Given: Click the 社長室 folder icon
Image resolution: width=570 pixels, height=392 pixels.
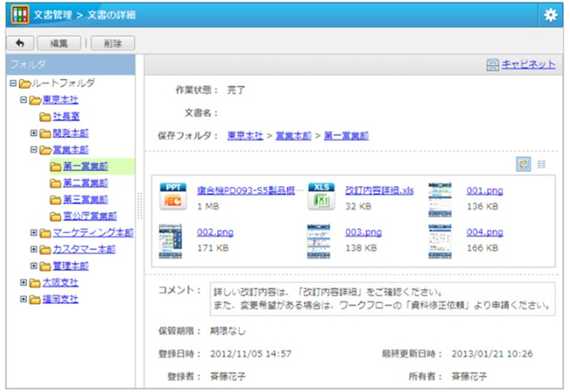Looking at the screenshot, I should (45, 116).
